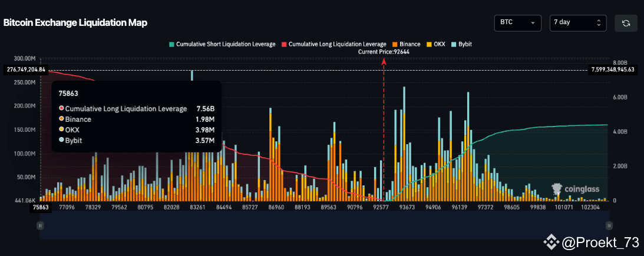This screenshot has width=644, height=256.
Task: Click the 276,749,204.84 left axis value label
Action: [25, 69]
